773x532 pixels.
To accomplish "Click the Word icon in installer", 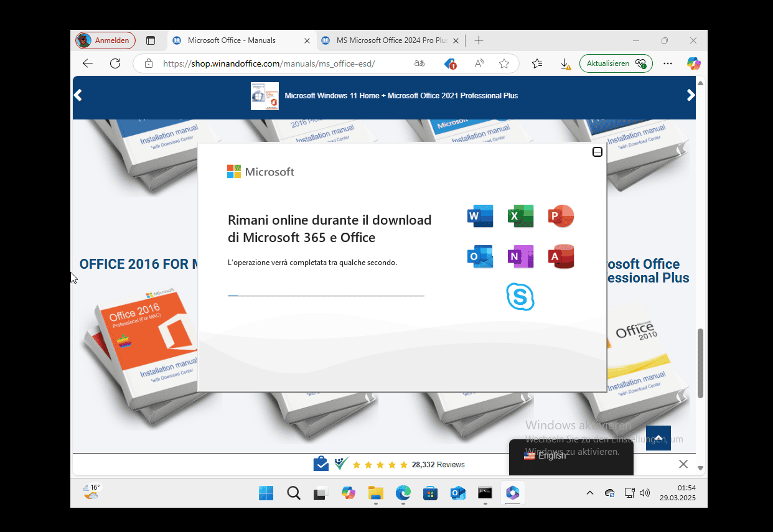I will coord(480,216).
